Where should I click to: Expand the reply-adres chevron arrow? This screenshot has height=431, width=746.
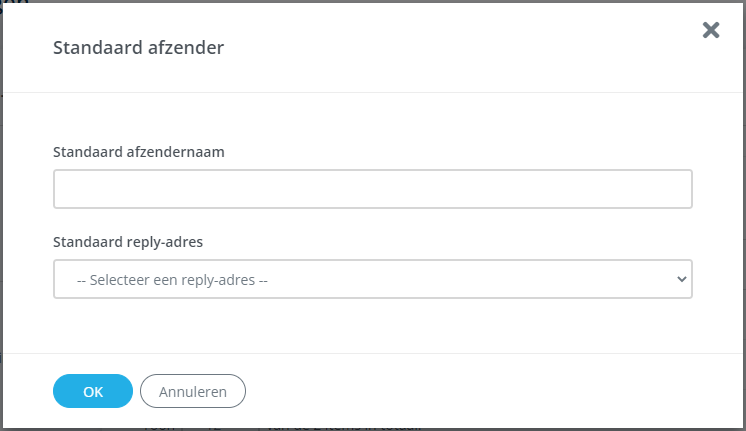[x=682, y=280]
